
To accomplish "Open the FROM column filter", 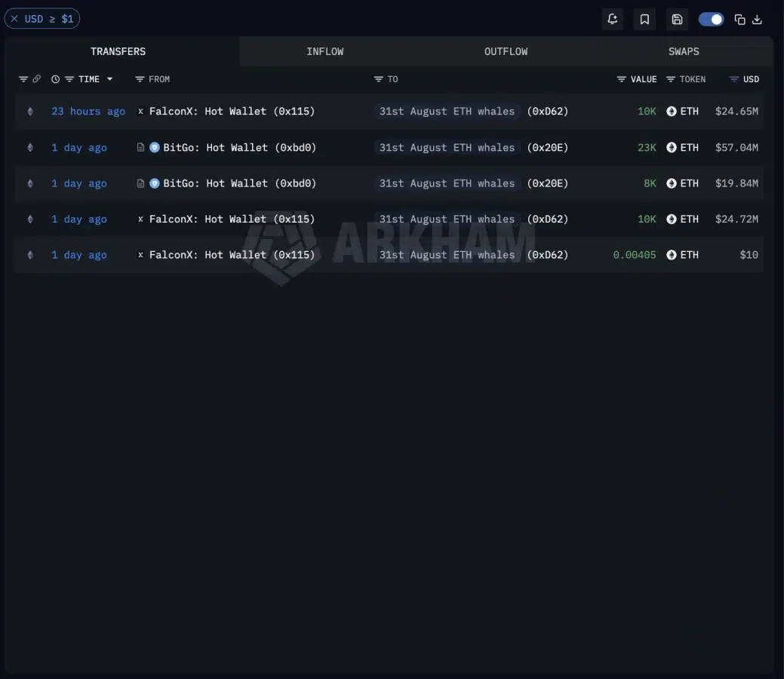I will click(140, 79).
